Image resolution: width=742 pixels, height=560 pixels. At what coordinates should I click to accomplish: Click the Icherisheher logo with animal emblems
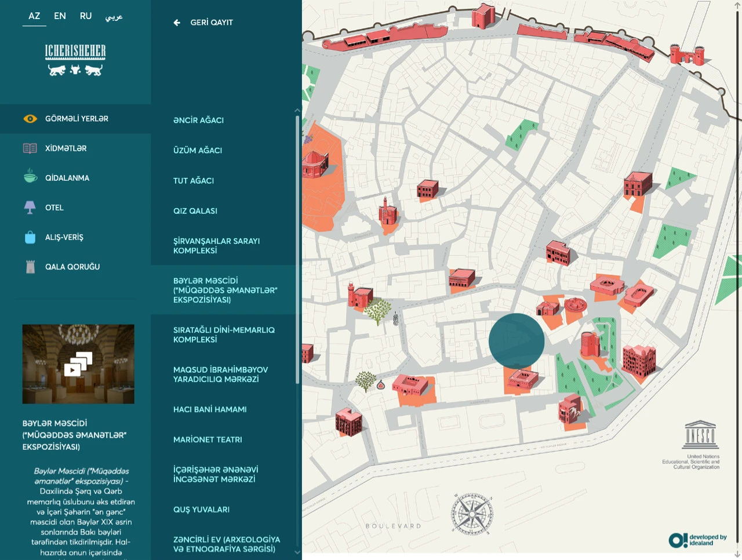coord(75,58)
